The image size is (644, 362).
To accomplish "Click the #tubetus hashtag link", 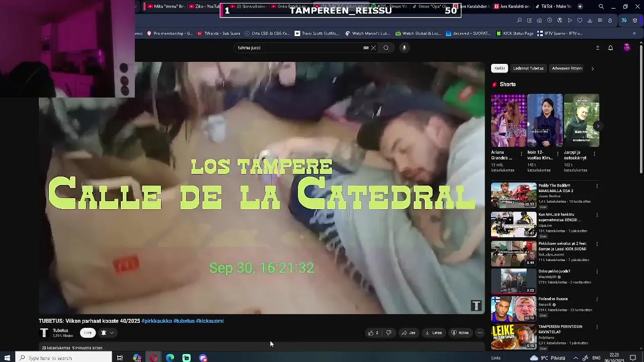I will [x=184, y=321].
